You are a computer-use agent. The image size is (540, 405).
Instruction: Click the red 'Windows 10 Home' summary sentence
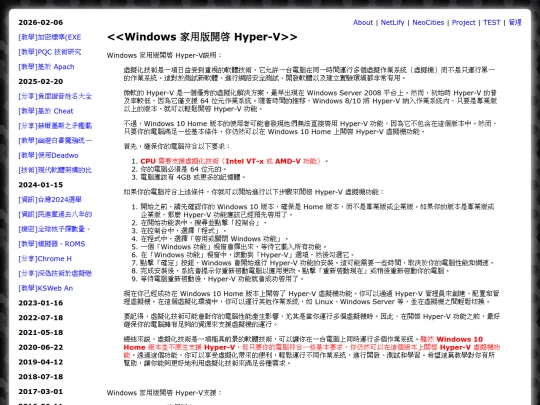pos(312,347)
